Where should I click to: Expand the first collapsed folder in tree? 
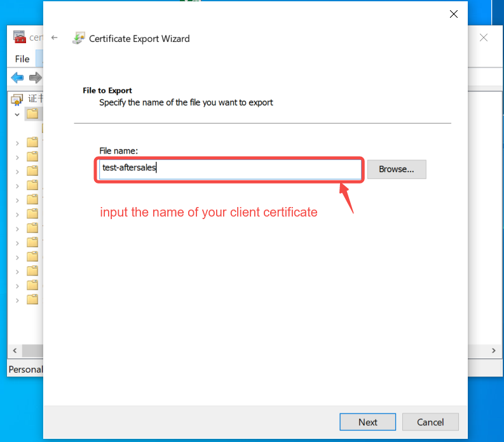[17, 144]
